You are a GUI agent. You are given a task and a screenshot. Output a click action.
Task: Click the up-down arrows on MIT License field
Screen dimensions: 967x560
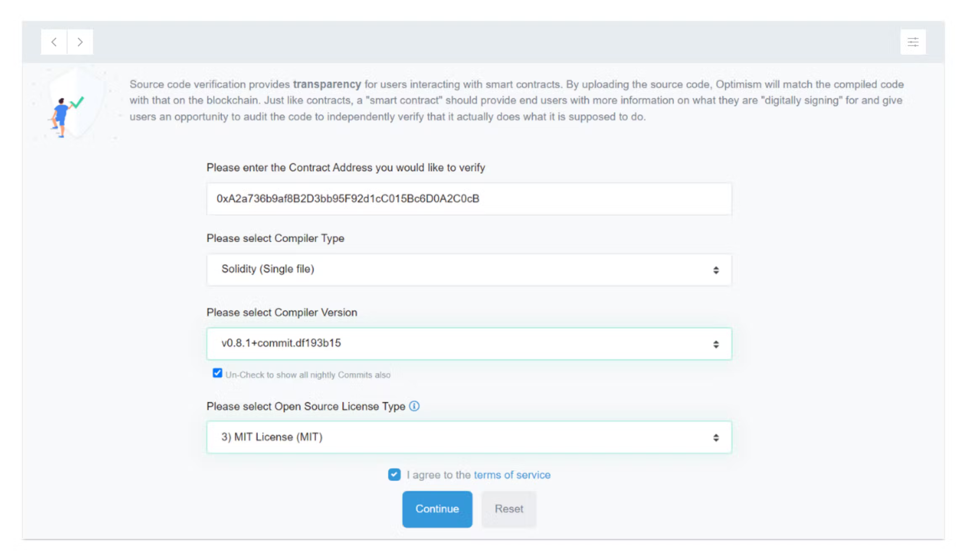(x=716, y=438)
